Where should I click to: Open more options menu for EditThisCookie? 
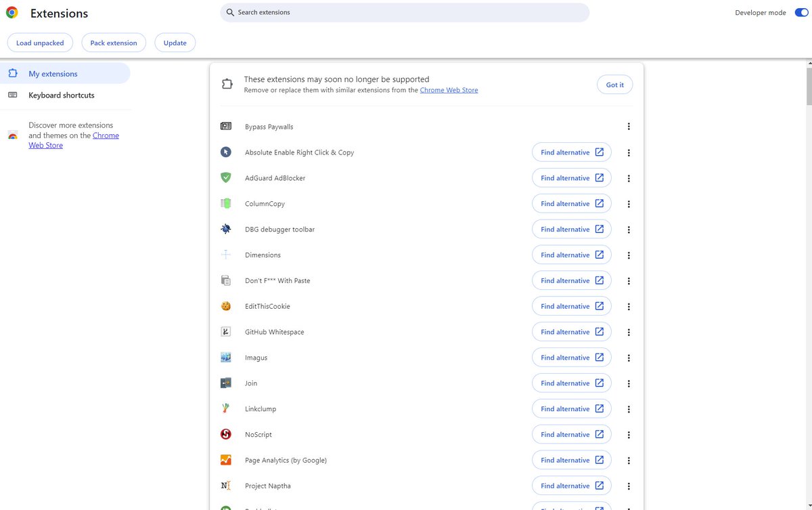pos(629,306)
